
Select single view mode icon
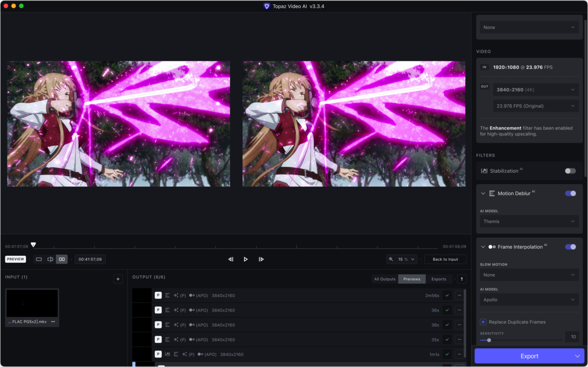point(39,259)
